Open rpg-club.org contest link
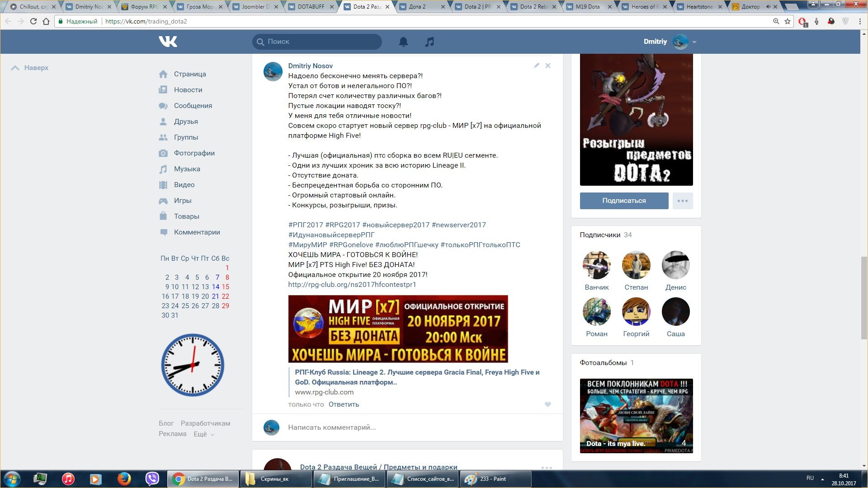Image resolution: width=868 pixels, height=488 pixels. (x=352, y=285)
